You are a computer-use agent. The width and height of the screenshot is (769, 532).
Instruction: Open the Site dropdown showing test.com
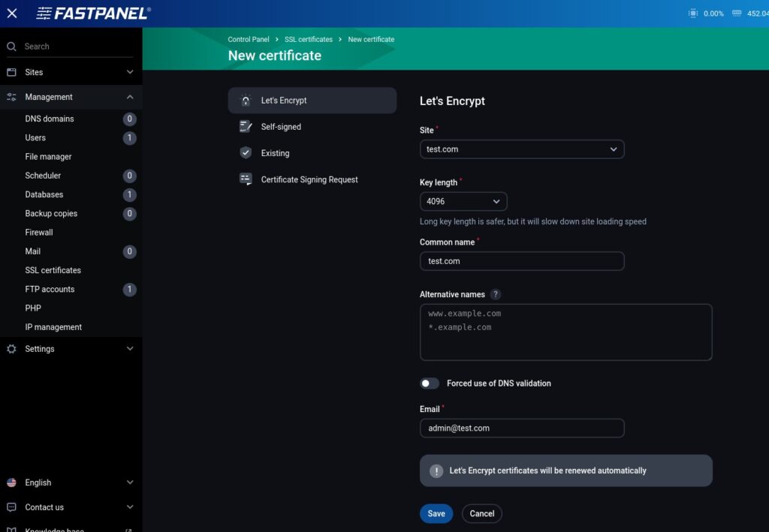point(522,149)
